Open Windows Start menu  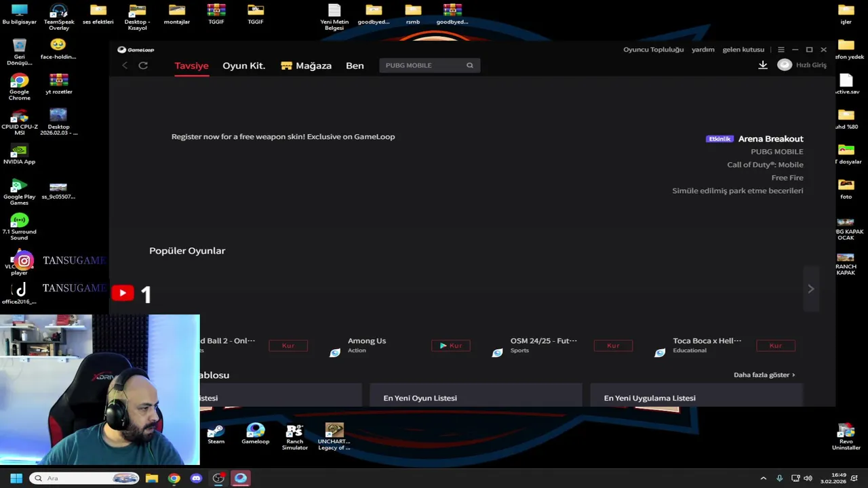(x=16, y=479)
